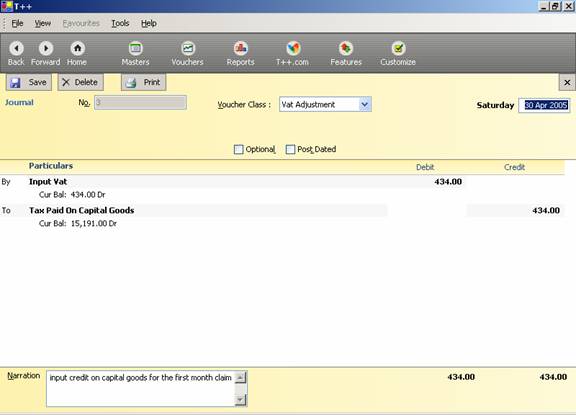This screenshot has height=415, width=576.
Task: Open the View menu
Action: [x=43, y=24]
